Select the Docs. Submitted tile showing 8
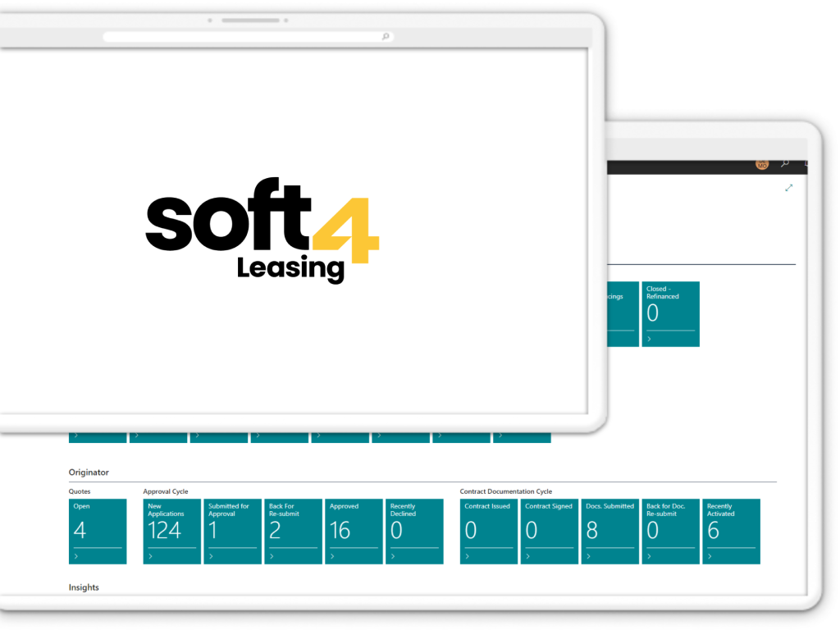The image size is (840, 630). click(610, 531)
